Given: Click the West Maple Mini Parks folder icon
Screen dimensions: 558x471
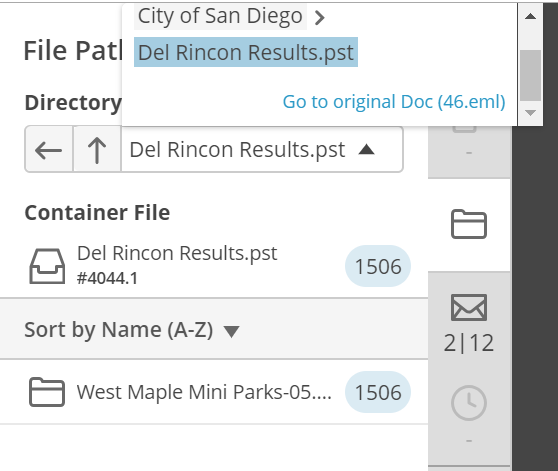Looking at the screenshot, I should coord(47,392).
